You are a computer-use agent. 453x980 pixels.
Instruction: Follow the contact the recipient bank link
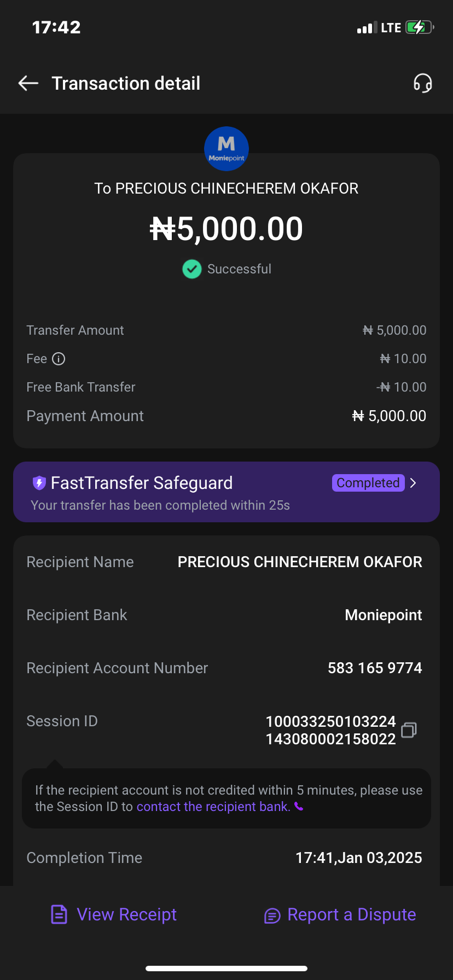213,807
